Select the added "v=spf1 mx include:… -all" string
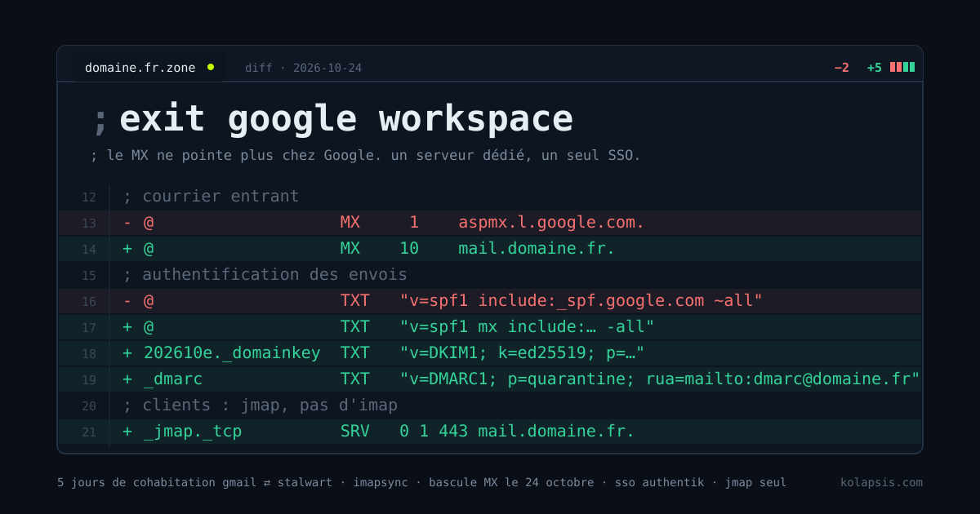Screen dimensions: 980x514 click(x=527, y=327)
